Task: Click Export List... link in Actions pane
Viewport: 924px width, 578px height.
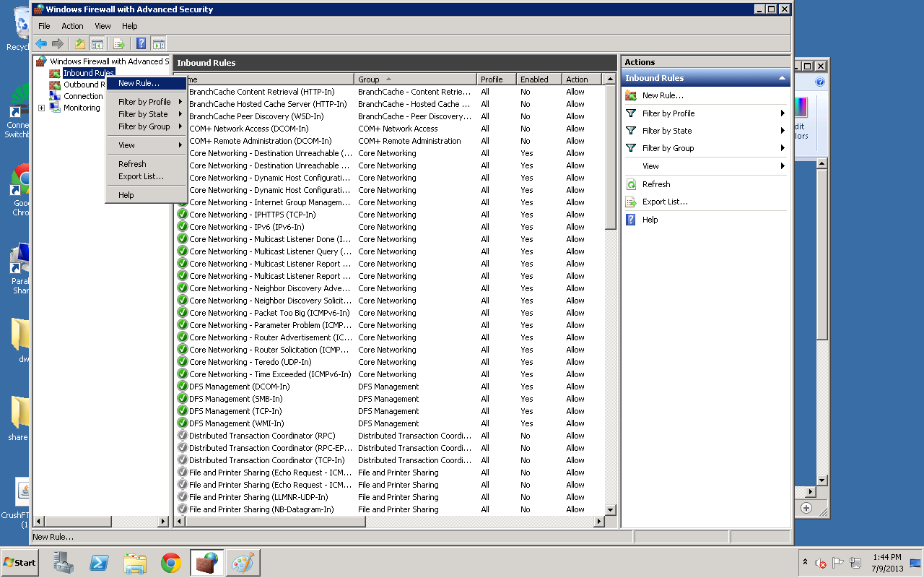Action: click(x=665, y=202)
